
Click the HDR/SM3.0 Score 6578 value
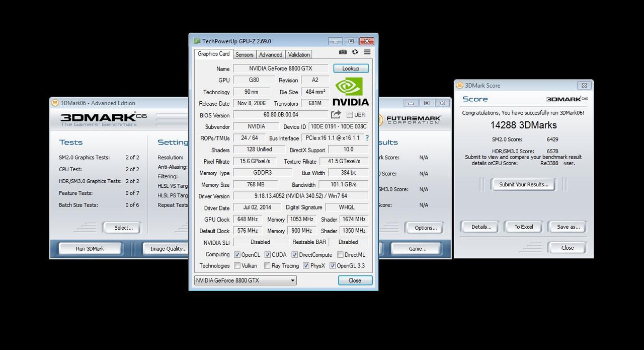pyautogui.click(x=552, y=151)
